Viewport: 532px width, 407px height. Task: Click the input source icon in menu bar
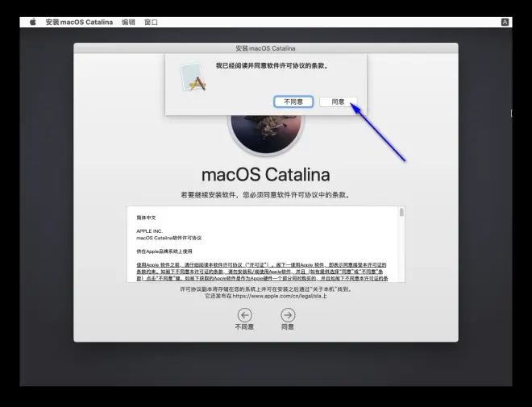(505, 22)
